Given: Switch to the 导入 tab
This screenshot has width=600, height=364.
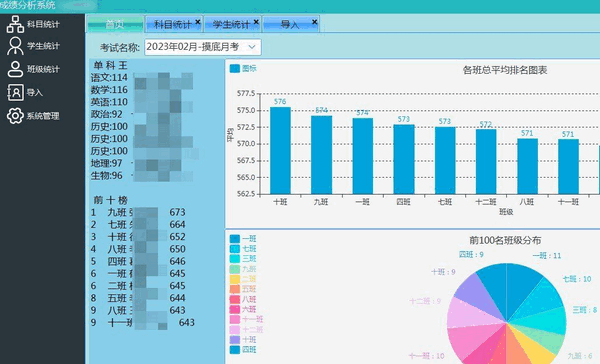Looking at the screenshot, I should pos(290,24).
